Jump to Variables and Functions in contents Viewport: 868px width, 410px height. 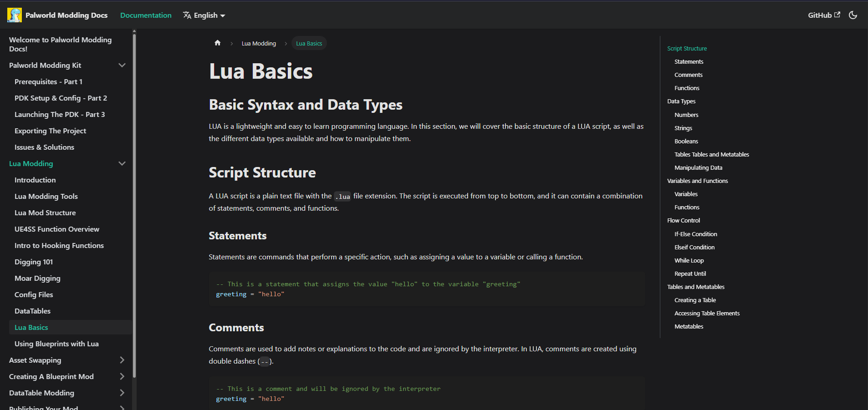click(x=697, y=181)
